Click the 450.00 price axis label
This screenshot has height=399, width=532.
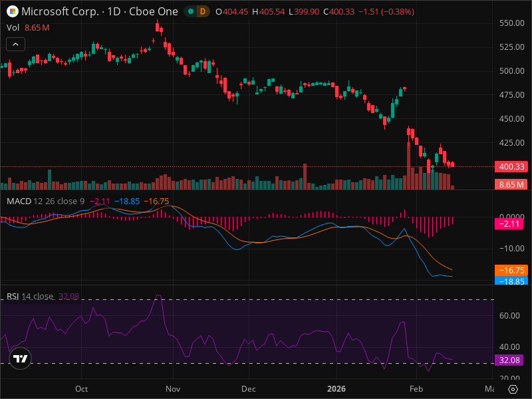click(x=512, y=119)
